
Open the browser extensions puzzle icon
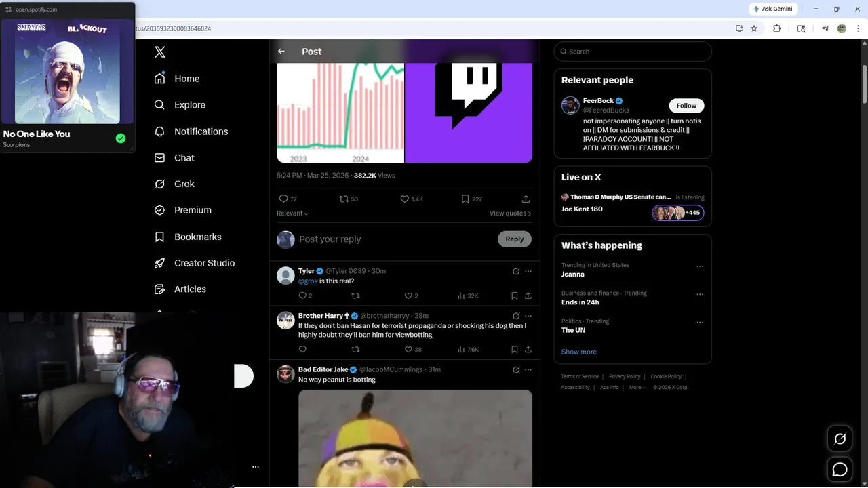tap(777, 28)
